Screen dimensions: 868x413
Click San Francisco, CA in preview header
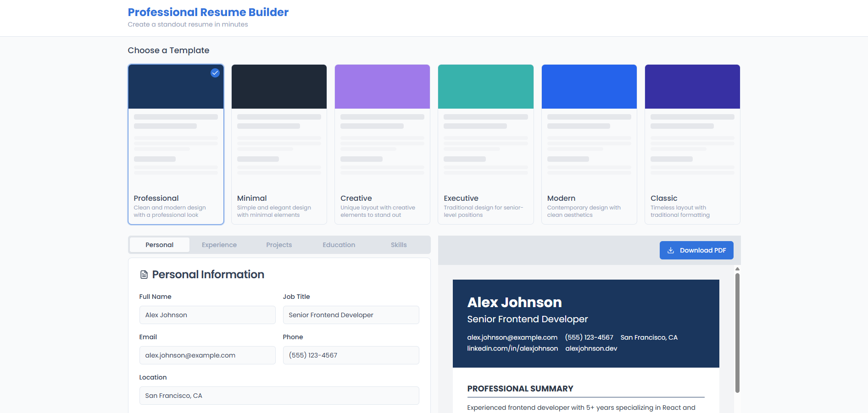(x=649, y=337)
